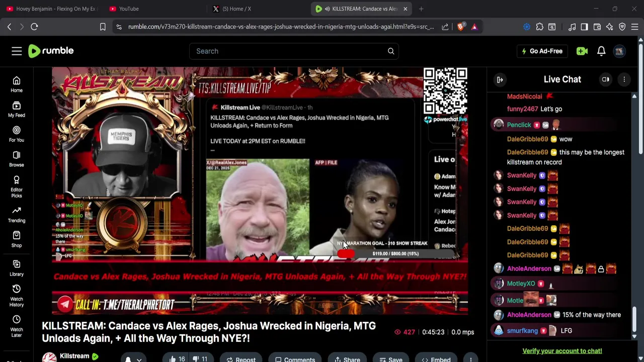Screen dimensions: 644x362
Task: Click Verify your account to chat link
Action: click(562, 351)
